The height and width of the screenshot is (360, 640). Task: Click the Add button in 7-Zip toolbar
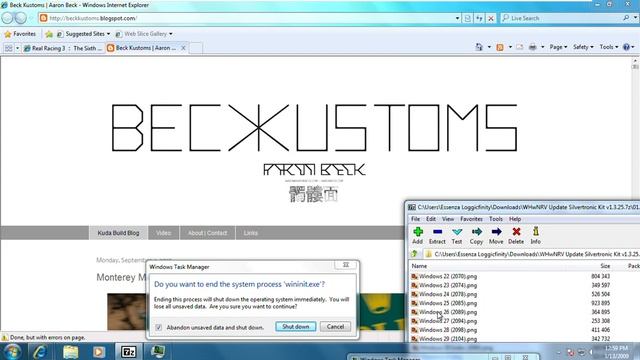[418, 236]
